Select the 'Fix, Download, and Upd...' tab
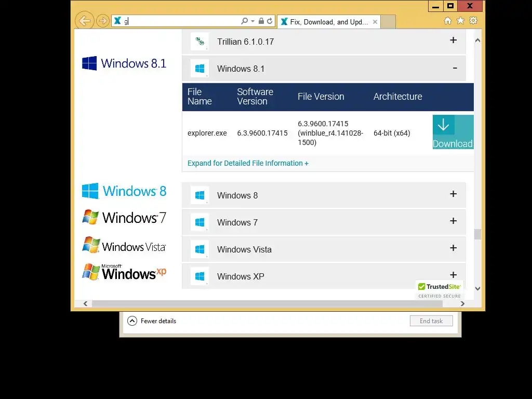 click(328, 22)
